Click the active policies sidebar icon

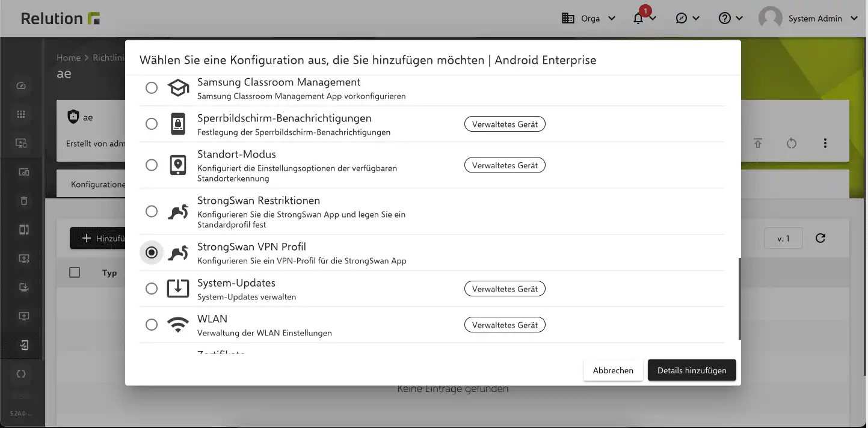pos(23,345)
